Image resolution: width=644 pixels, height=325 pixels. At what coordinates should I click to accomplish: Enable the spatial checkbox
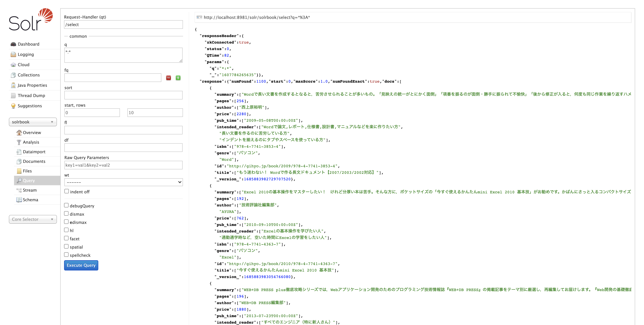[66, 247]
